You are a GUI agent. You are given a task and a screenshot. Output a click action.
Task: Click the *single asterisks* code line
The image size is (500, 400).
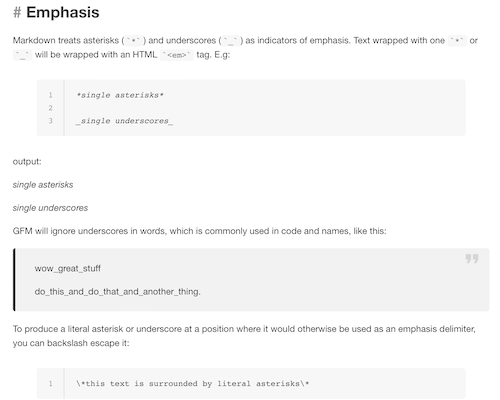(120, 95)
